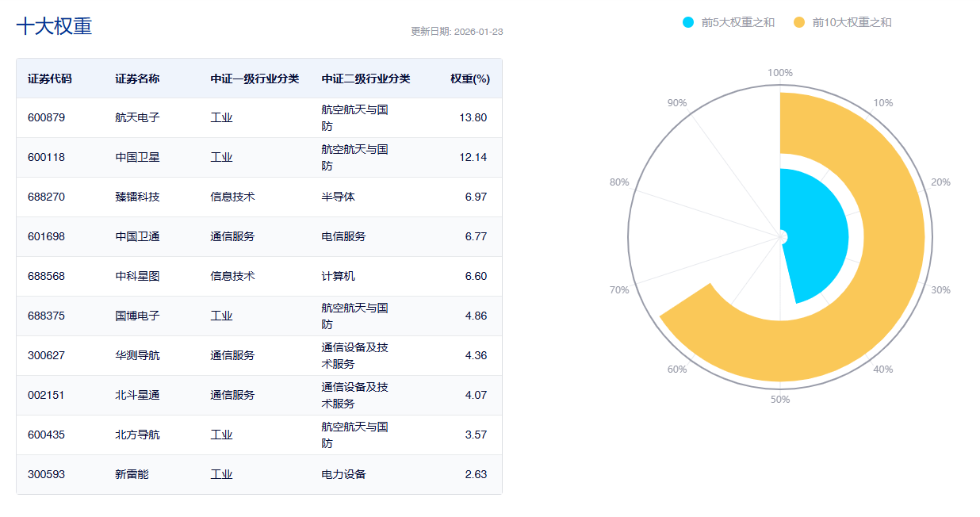Select the 中科星图 stock name
This screenshot has height=517, width=980.
click(137, 276)
